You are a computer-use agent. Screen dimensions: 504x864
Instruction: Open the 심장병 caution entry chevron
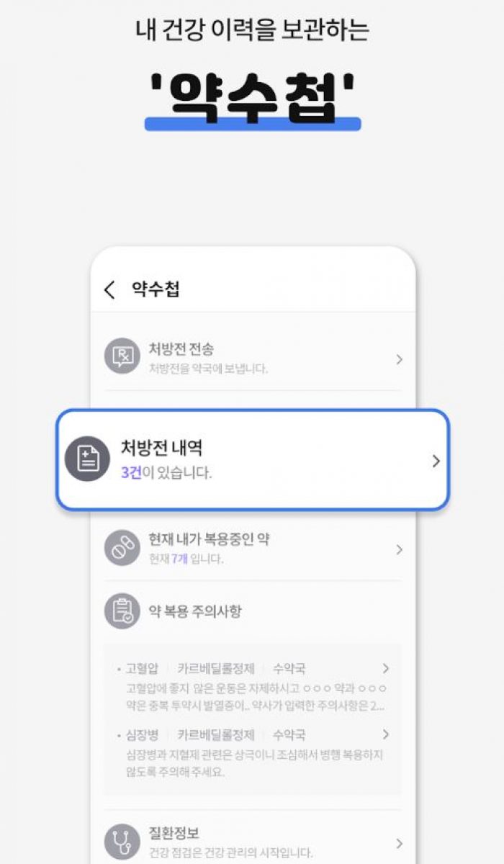pos(386,734)
